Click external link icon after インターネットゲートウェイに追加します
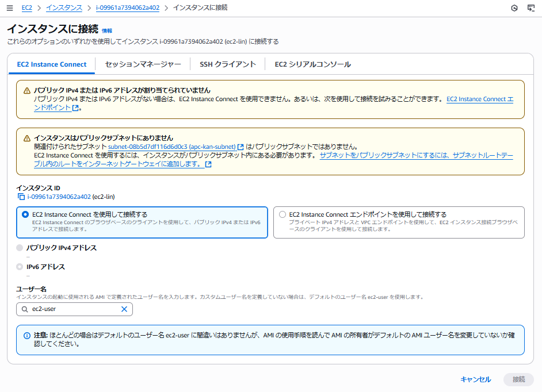Screen dimensions: 542x392 click(x=208, y=164)
